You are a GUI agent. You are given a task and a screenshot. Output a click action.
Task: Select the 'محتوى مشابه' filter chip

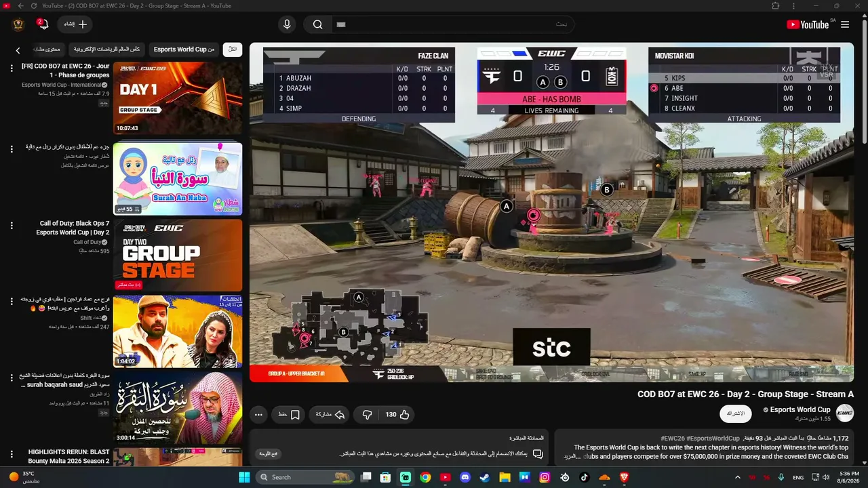49,49
